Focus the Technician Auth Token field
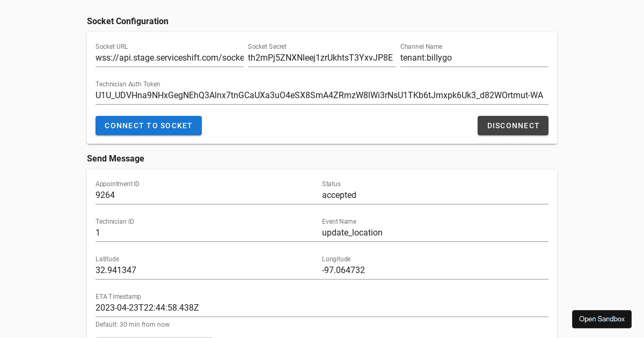 tap(321, 95)
